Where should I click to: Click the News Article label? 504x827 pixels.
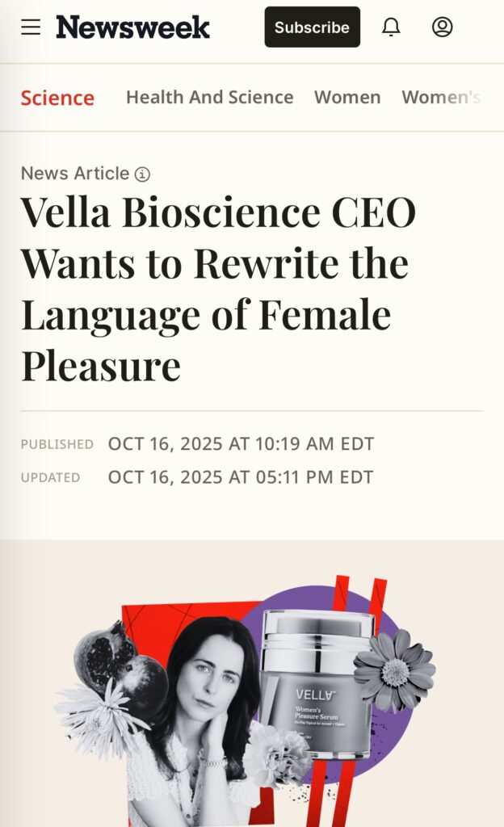coord(74,174)
